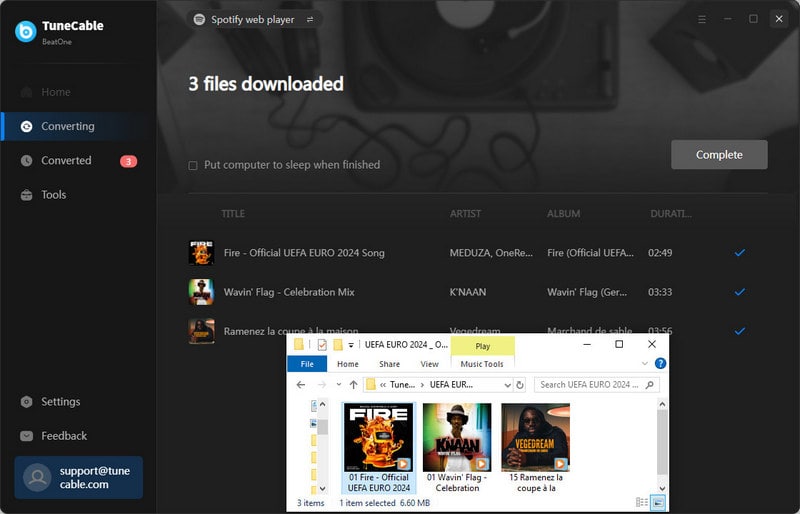
Task: Click the ARTIST column header
Action: [465, 213]
